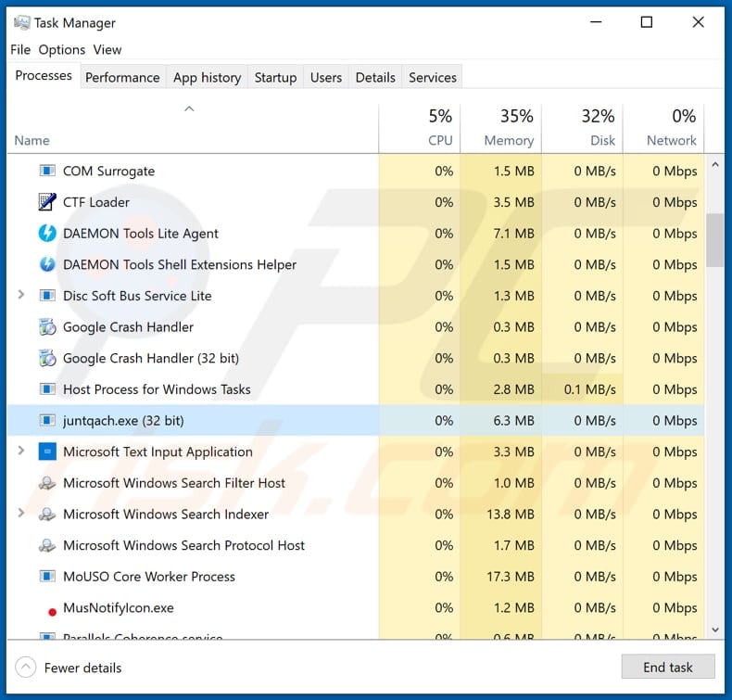
Task: Click the scrollbar down arrow
Action: click(x=714, y=630)
